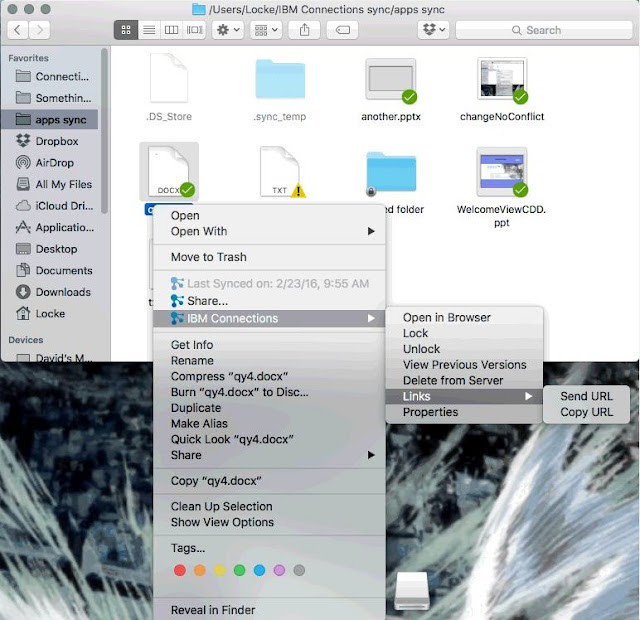Screen dimensions: 640x620
Task: Select the locked blue folder
Action: pyautogui.click(x=391, y=173)
